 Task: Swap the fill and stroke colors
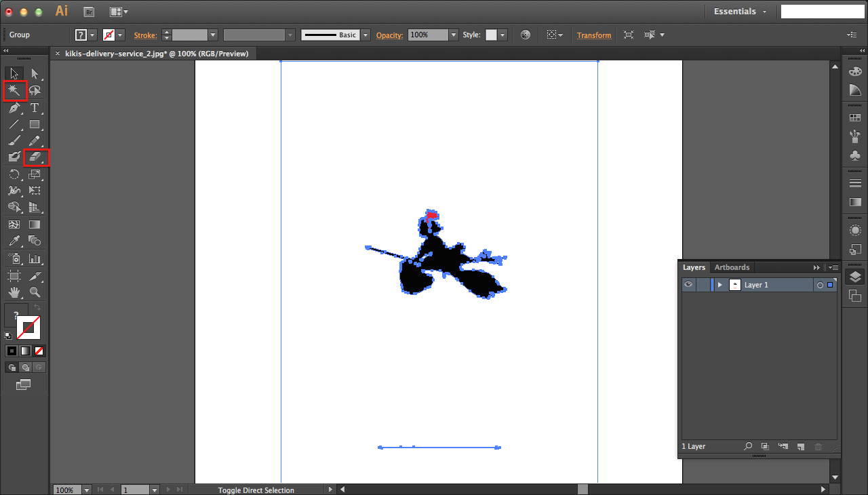[38, 309]
